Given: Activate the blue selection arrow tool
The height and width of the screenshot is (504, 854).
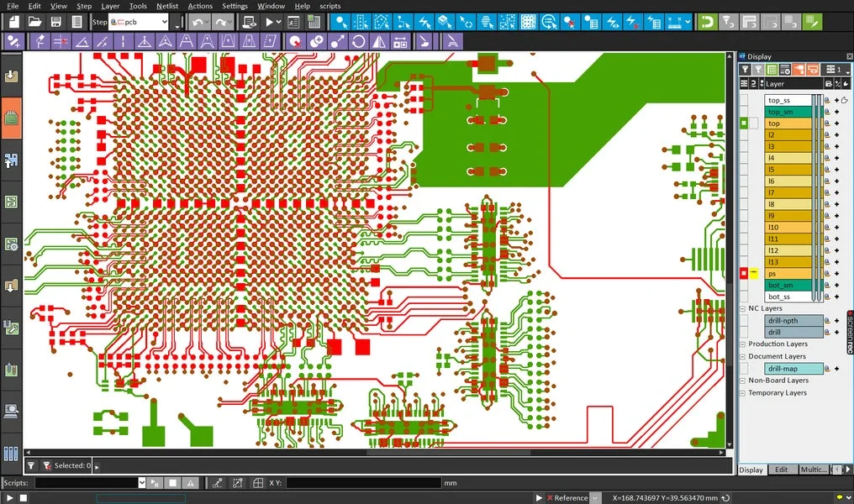Looking at the screenshot, I should coord(341,22).
